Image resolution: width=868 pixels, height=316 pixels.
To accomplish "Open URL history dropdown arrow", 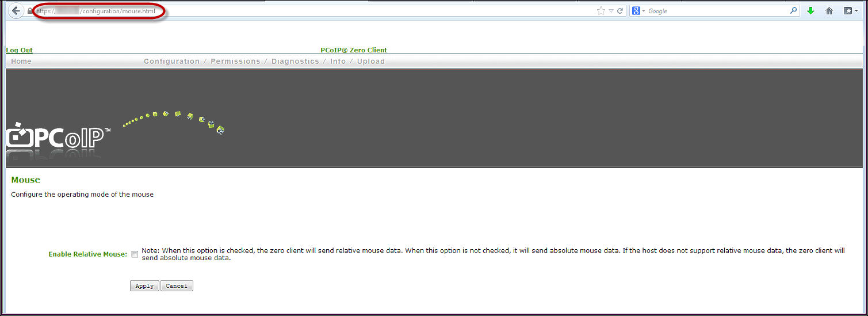I will pos(611,11).
